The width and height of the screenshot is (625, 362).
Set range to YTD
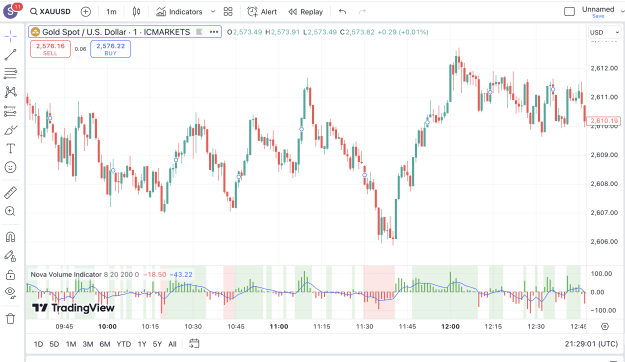(124, 344)
